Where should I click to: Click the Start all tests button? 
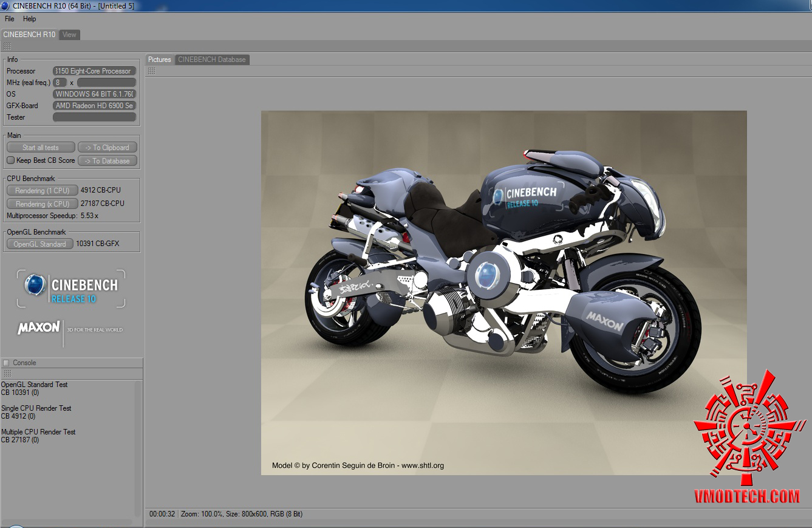pyautogui.click(x=41, y=148)
